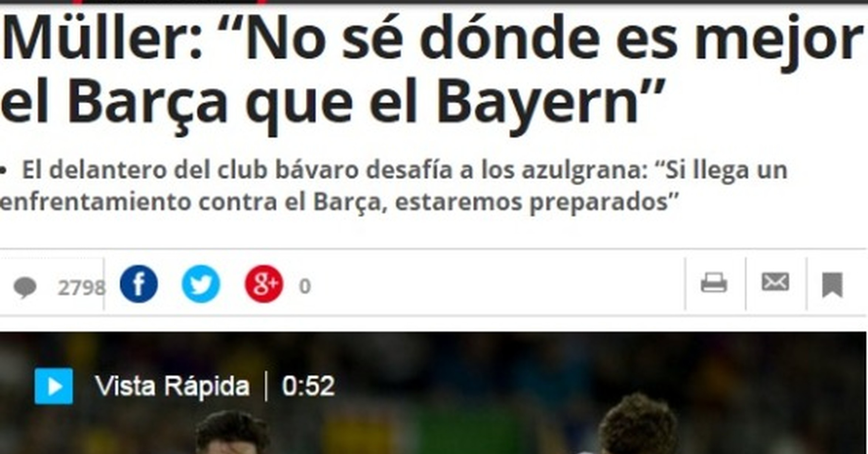This screenshot has width=868, height=454.
Task: Open comments via the speech bubble icon
Action: 25,288
